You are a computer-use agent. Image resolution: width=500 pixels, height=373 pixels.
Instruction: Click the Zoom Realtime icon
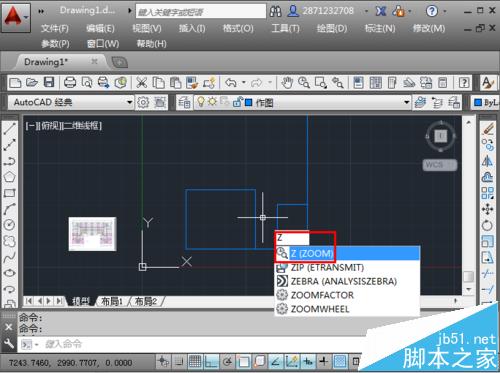[304, 83]
